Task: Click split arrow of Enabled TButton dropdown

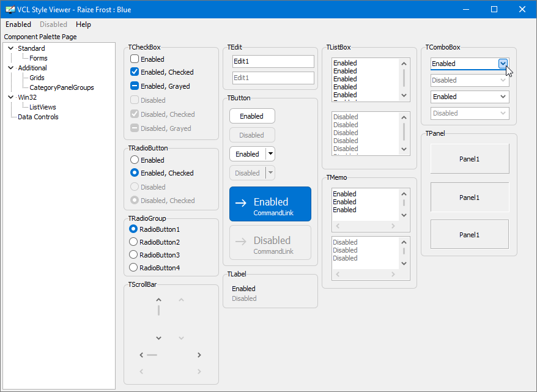Action: tap(270, 153)
